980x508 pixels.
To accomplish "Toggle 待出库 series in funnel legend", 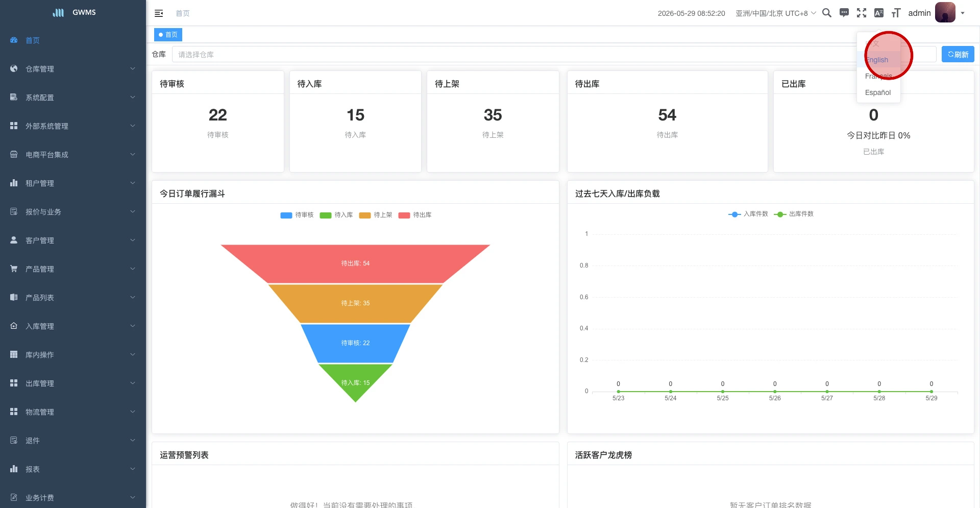I will 415,215.
